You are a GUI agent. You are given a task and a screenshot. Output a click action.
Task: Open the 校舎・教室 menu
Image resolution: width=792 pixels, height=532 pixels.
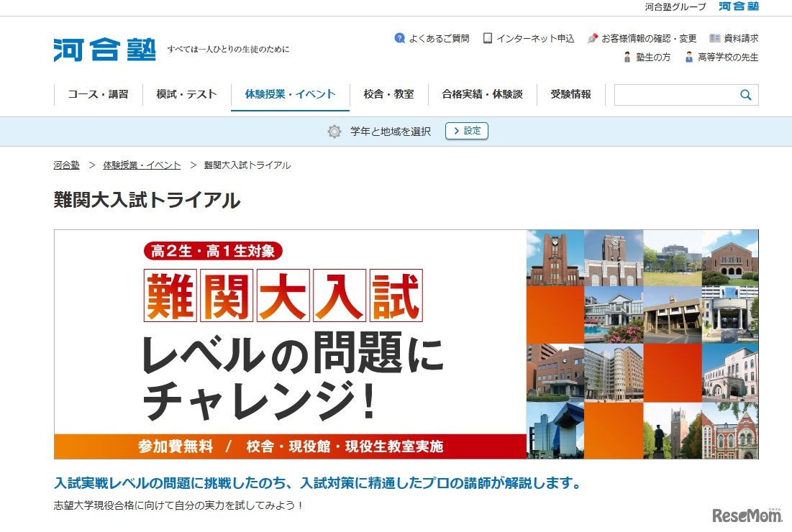pyautogui.click(x=388, y=94)
